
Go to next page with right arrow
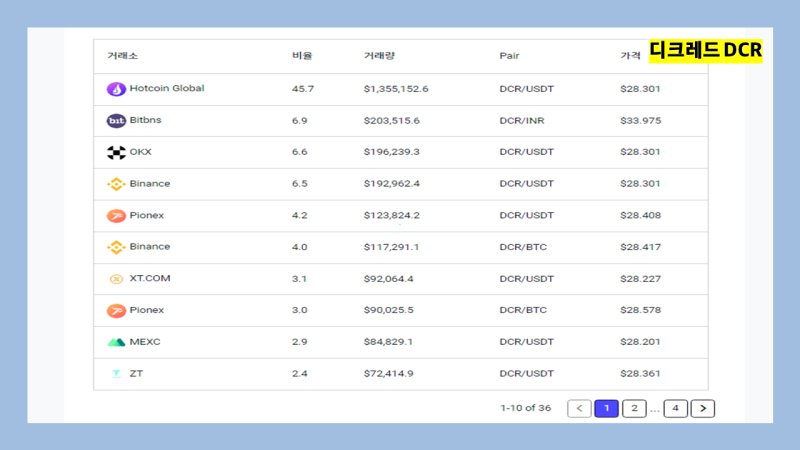[x=703, y=408]
